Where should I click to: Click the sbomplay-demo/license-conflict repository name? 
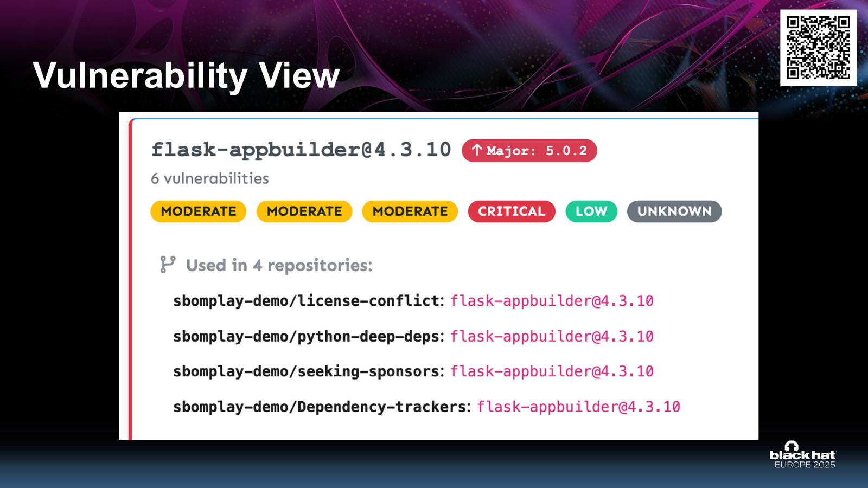click(x=307, y=301)
